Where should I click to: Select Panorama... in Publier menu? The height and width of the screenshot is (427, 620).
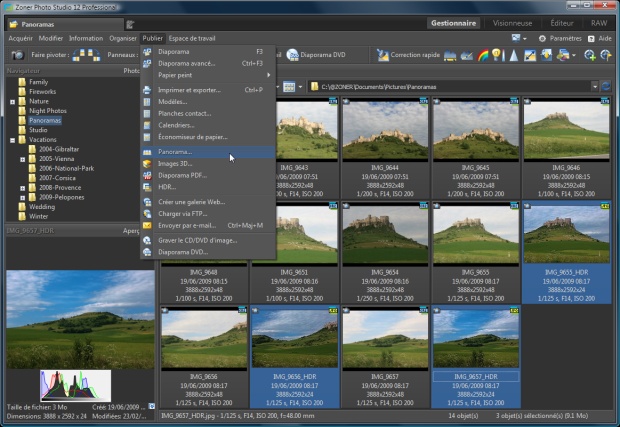click(x=208, y=152)
